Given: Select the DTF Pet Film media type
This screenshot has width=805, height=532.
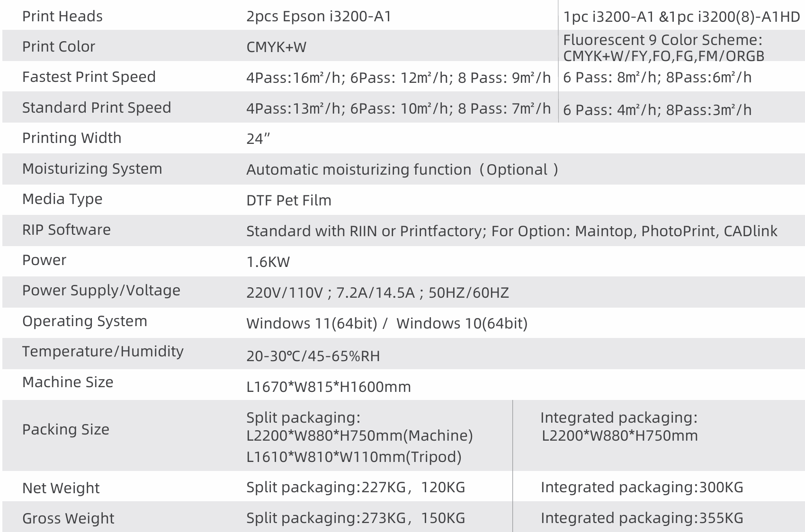Looking at the screenshot, I should 289,200.
